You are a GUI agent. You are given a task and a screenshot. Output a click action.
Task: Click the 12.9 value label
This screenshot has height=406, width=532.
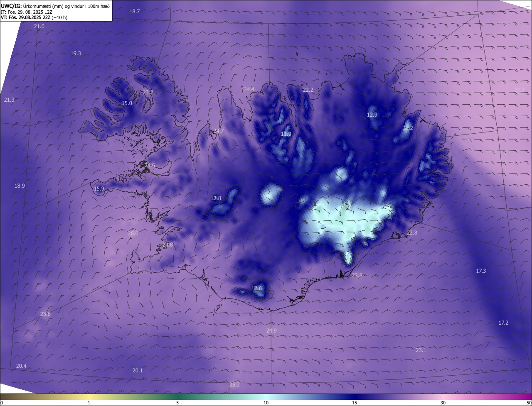pyautogui.click(x=372, y=115)
